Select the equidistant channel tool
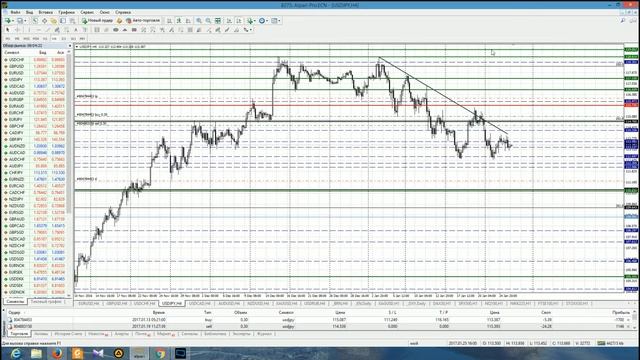 [57, 30]
